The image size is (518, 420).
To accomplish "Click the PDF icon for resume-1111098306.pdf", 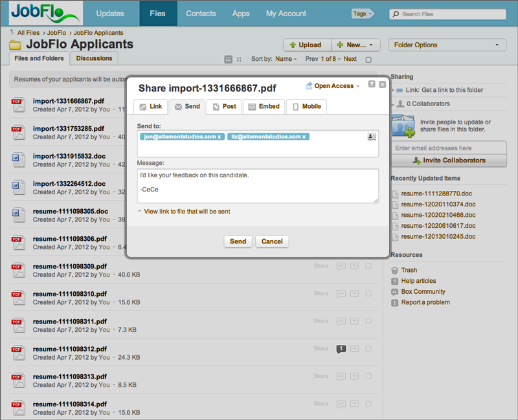I will point(19,243).
